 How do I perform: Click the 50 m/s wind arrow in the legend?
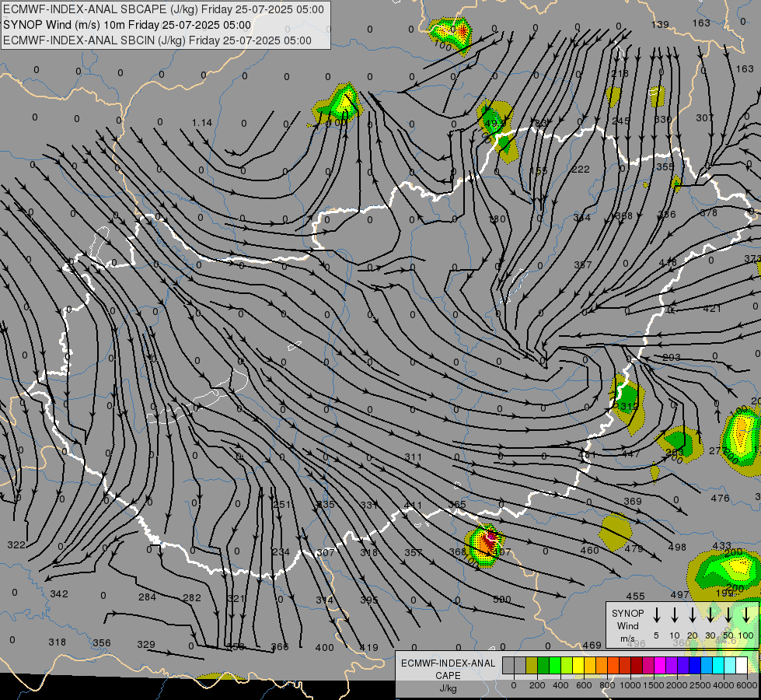click(728, 614)
